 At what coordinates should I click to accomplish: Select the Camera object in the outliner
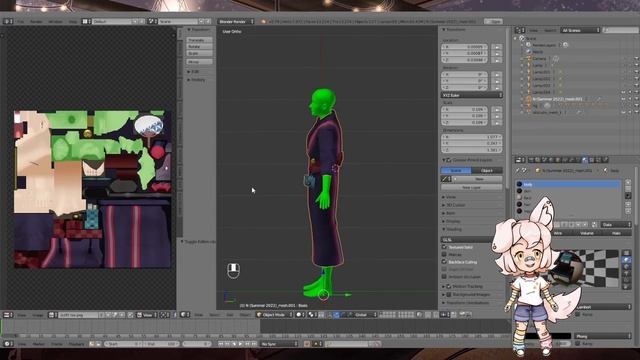(539, 58)
